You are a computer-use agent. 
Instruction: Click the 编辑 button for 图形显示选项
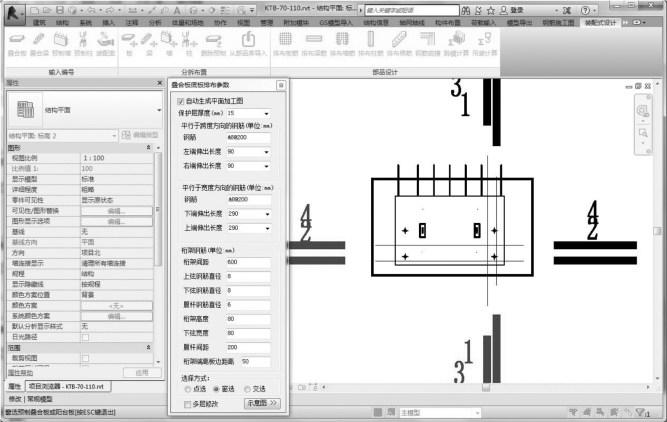(117, 222)
